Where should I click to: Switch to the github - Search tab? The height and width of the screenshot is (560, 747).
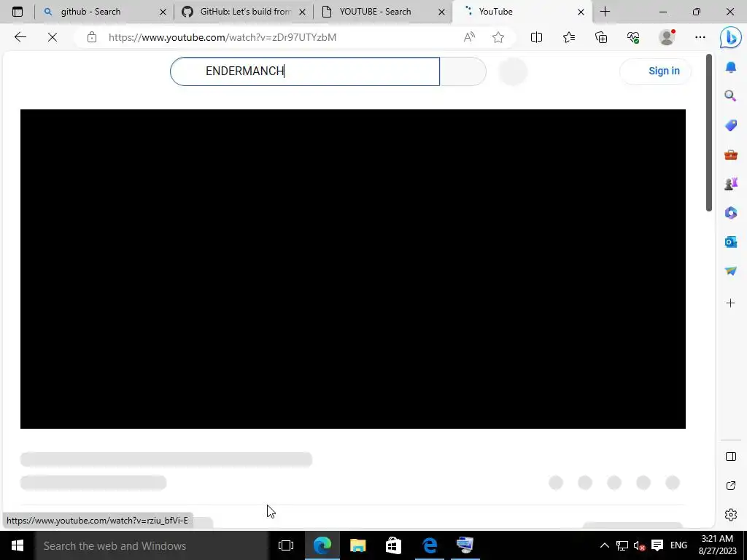click(105, 12)
